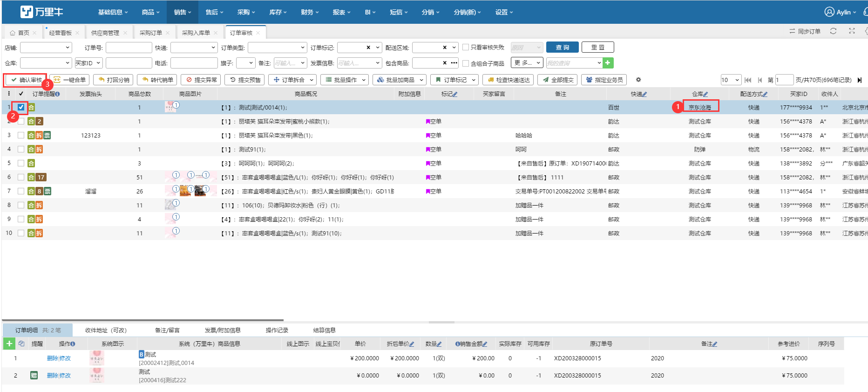868x392 pixels.
Task: Switch to the 收件地址 (可改) tab
Action: 106,330
